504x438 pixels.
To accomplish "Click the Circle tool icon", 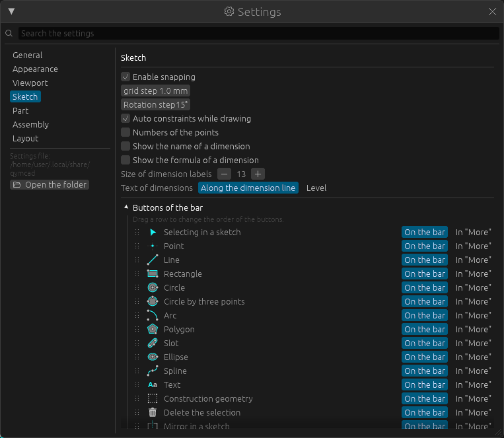I will click(153, 287).
